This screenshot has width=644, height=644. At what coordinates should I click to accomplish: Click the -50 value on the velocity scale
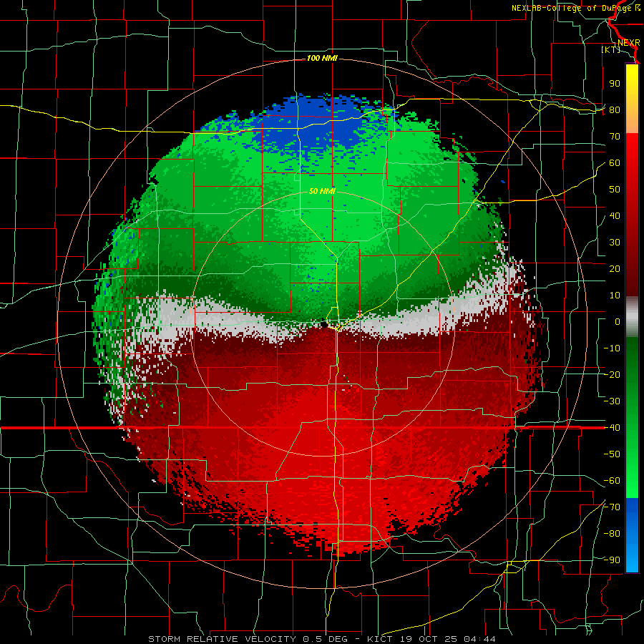[612, 454]
